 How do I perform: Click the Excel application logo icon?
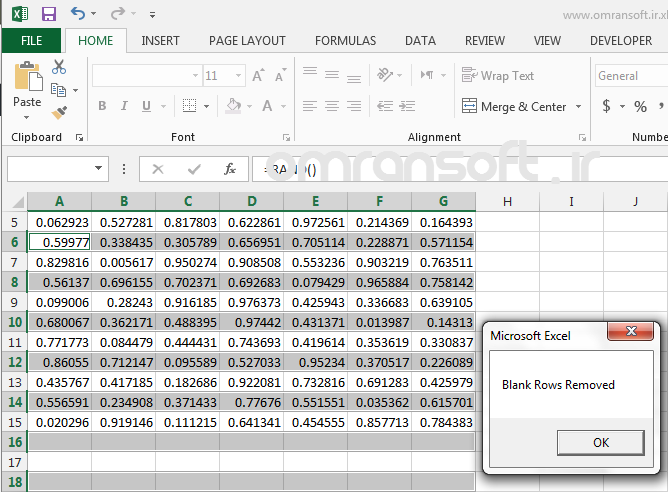(20, 14)
